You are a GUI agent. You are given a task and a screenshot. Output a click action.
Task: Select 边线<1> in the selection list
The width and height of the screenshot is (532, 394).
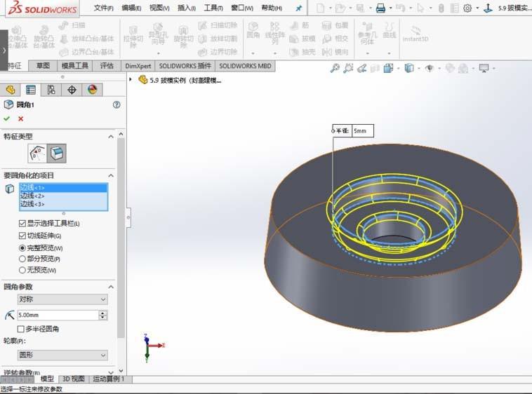(63, 188)
